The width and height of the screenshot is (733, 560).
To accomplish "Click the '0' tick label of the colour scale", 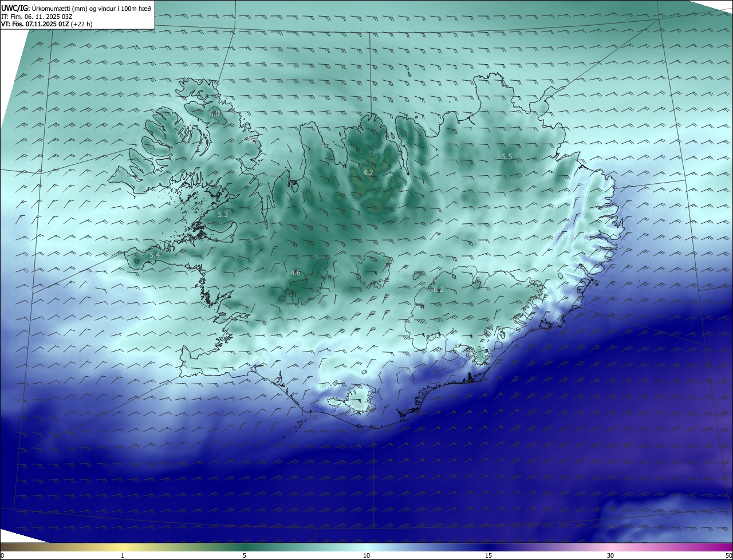I will pyautogui.click(x=2, y=555).
